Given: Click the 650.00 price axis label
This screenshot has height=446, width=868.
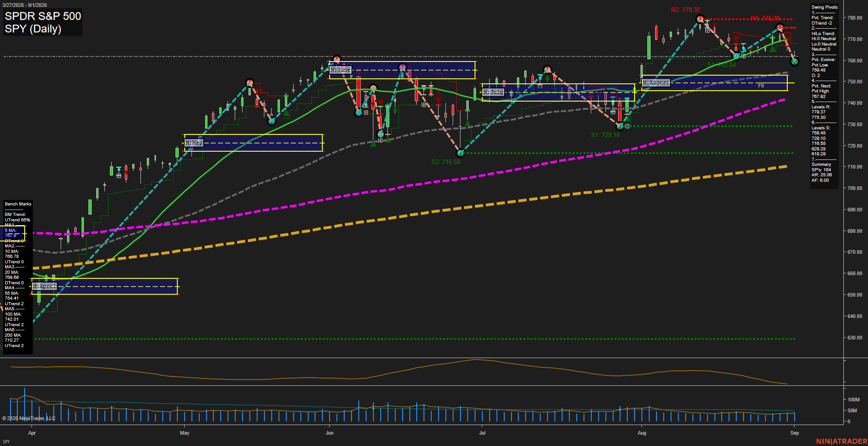Looking at the screenshot, I should coord(854,295).
